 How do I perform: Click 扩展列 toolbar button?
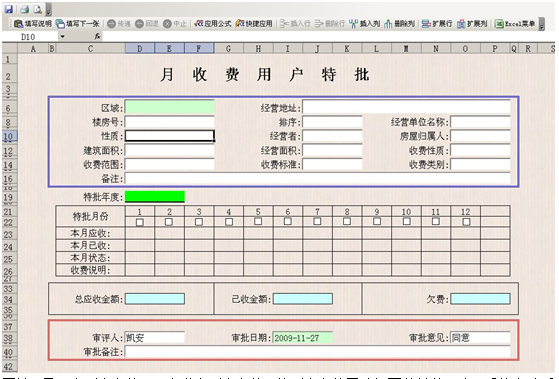click(x=472, y=24)
